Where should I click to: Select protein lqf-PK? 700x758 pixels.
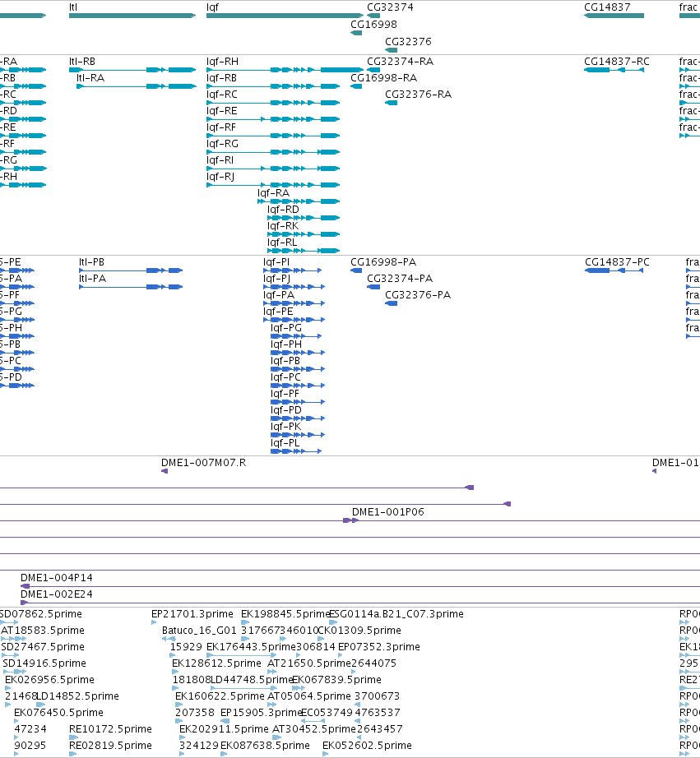[x=298, y=435]
